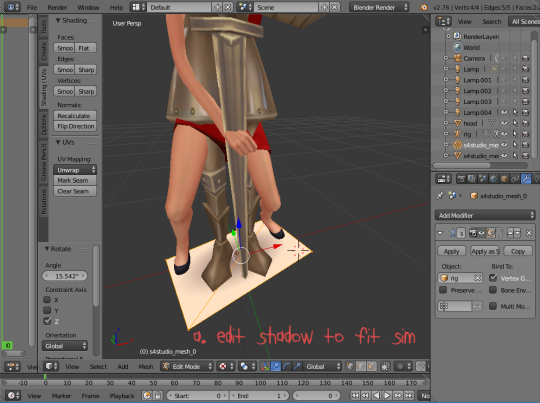Viewport: 540px width, 403px height.
Task: Expand the Camera entry in outliner
Action: [x=446, y=58]
